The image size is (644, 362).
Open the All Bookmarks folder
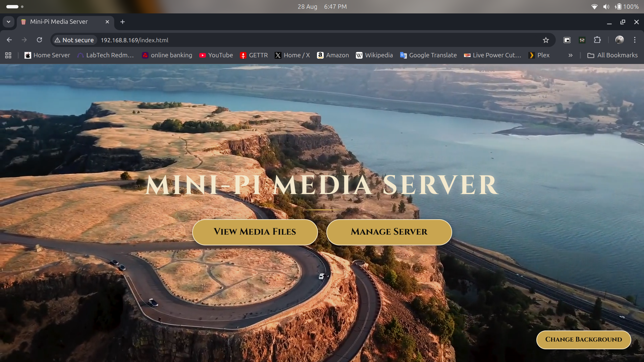[x=612, y=55]
